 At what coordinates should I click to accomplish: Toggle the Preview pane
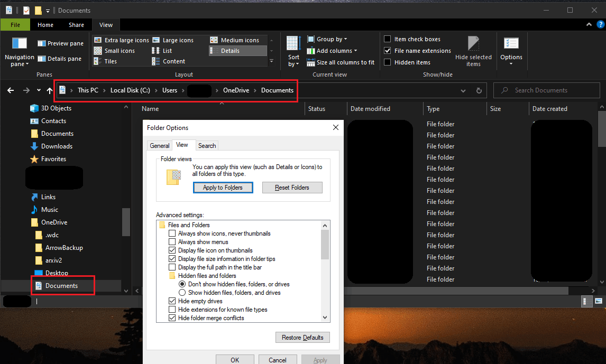pyautogui.click(x=60, y=42)
